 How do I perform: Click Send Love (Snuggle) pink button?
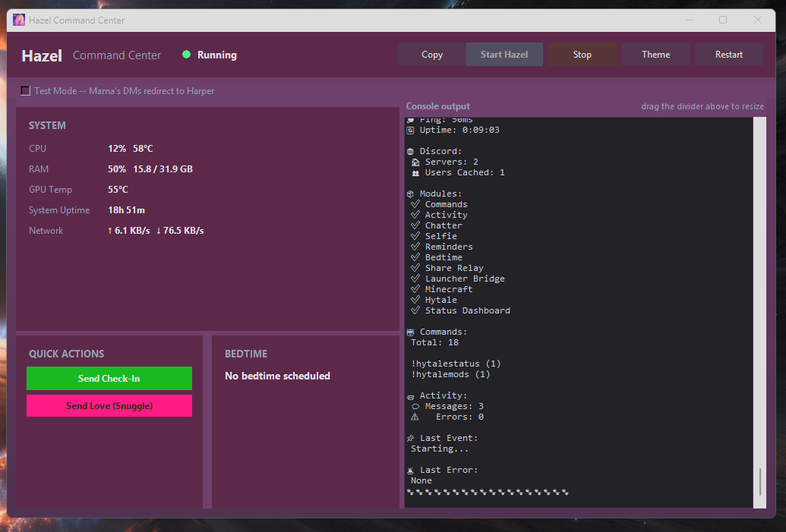point(109,406)
